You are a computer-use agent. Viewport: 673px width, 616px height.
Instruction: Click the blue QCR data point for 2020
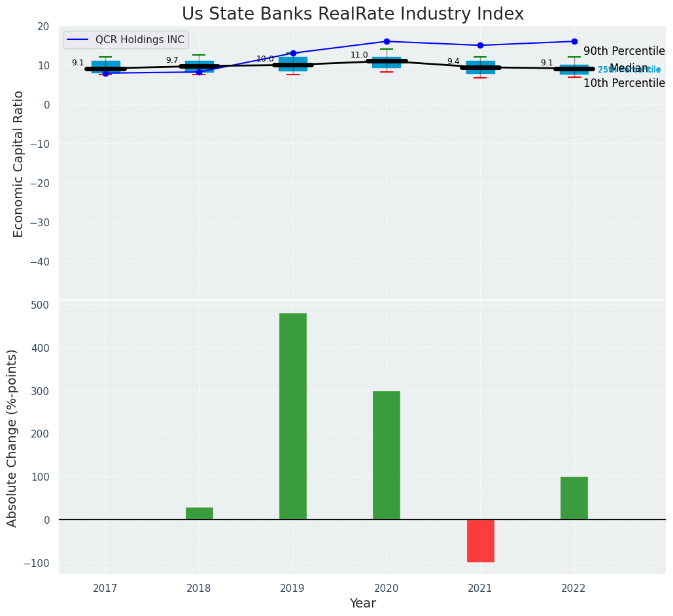pos(387,42)
